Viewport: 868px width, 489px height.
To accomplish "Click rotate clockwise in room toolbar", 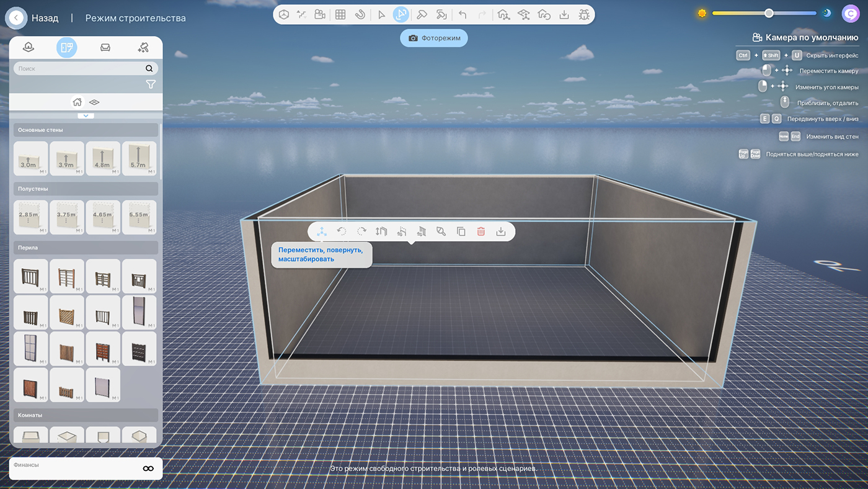I will (x=361, y=231).
